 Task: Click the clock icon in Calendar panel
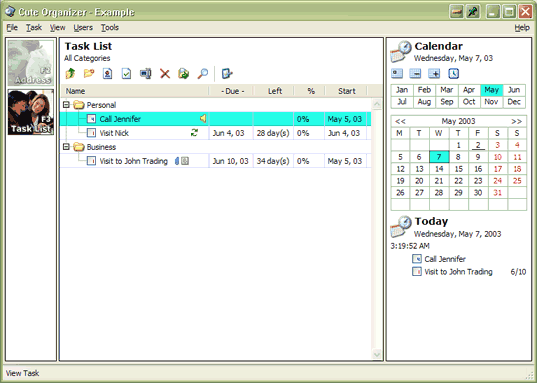(x=453, y=73)
